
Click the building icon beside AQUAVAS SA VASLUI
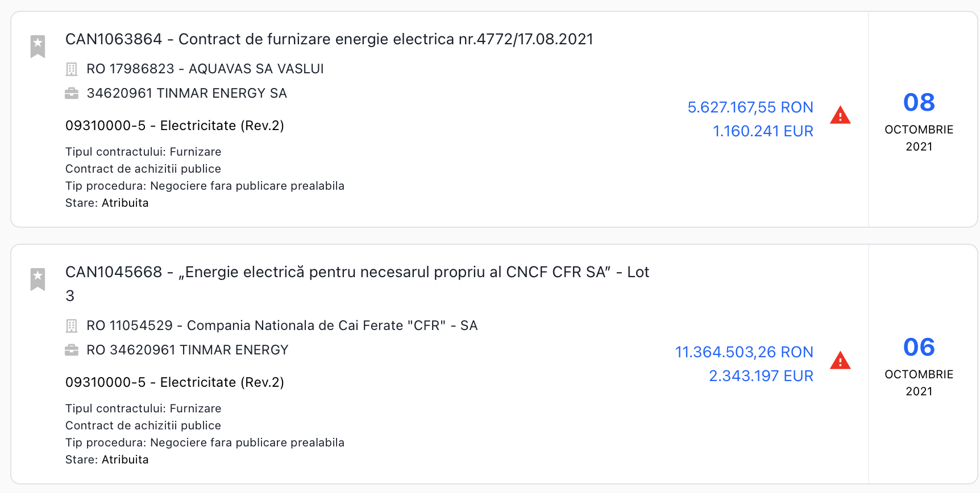coord(72,69)
